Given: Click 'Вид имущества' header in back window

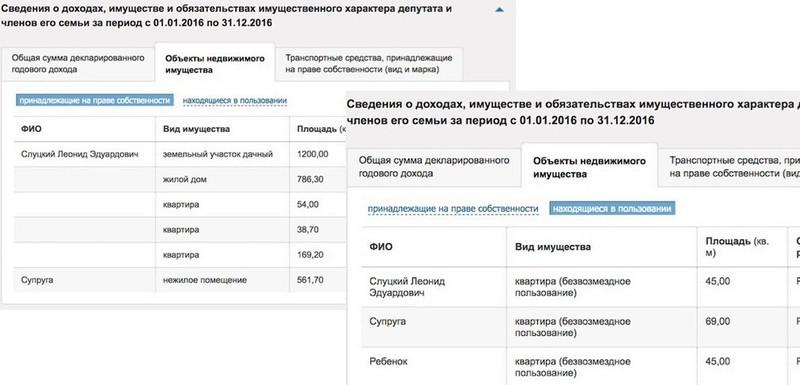Looking at the screenshot, I should pyautogui.click(x=196, y=129).
